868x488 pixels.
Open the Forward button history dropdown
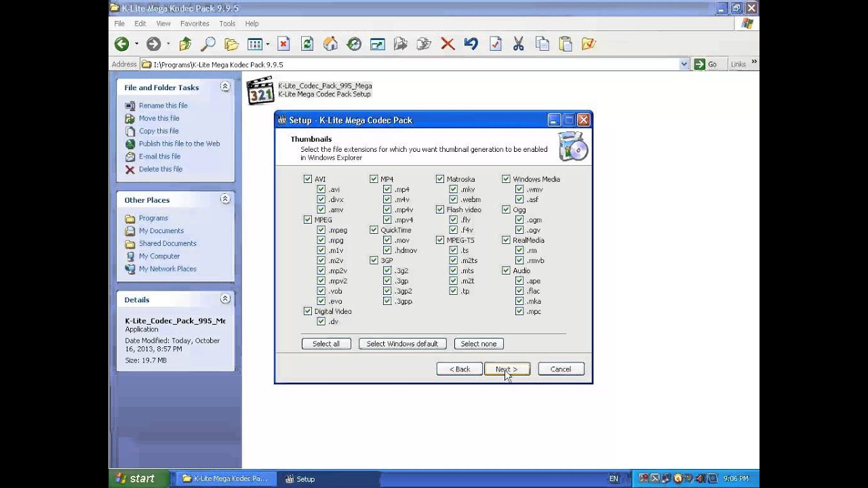tap(168, 44)
